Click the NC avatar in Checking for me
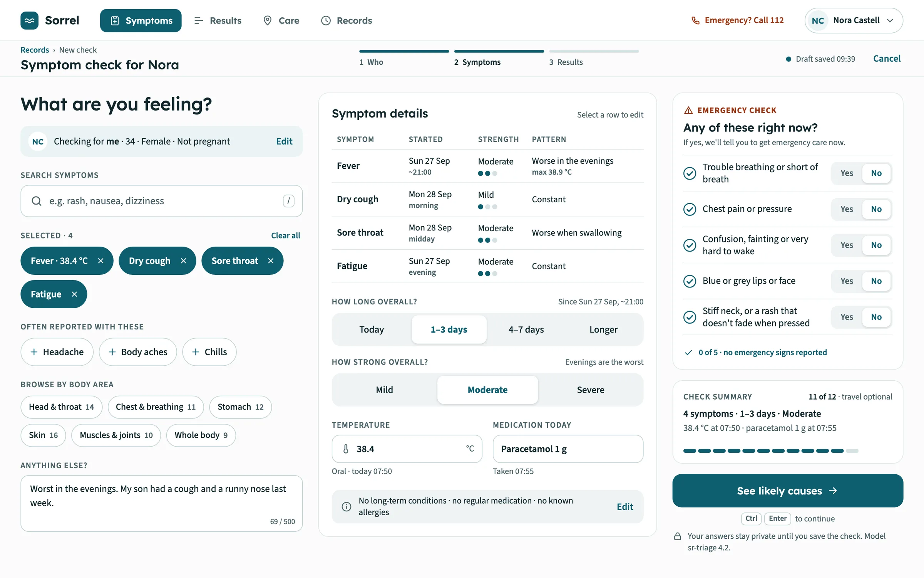 38,141
